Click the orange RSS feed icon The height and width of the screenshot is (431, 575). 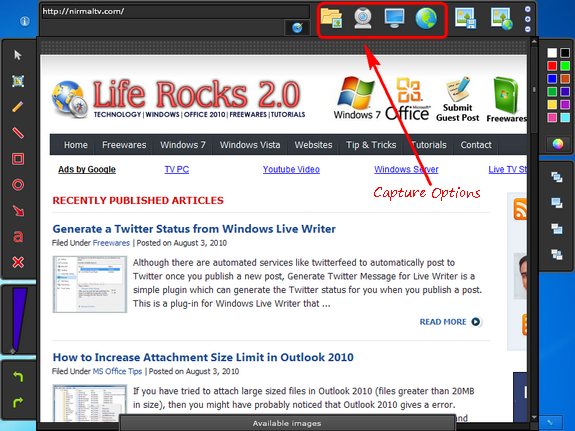click(x=520, y=208)
